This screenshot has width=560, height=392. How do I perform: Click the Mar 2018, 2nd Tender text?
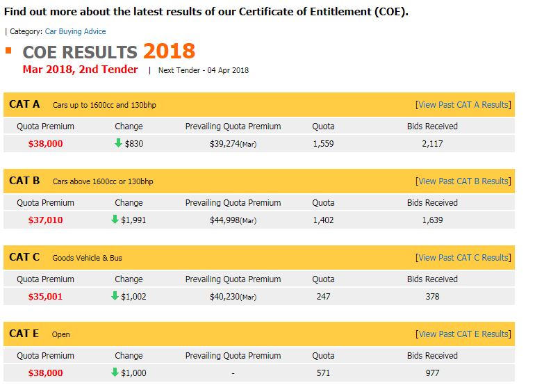(x=80, y=70)
